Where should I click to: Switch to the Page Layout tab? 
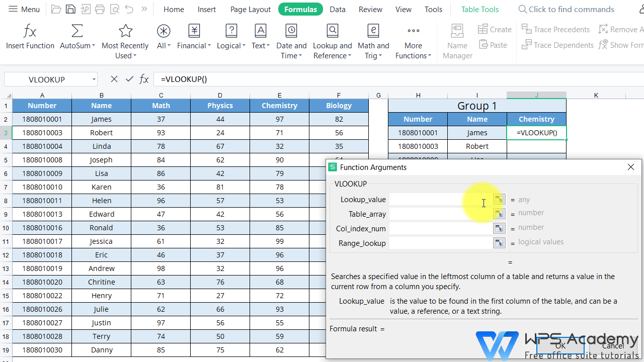[250, 9]
